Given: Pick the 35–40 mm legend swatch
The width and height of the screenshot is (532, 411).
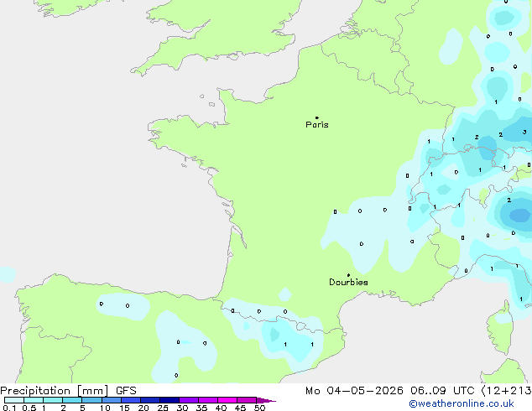Looking at the screenshot, I should tap(208, 400).
